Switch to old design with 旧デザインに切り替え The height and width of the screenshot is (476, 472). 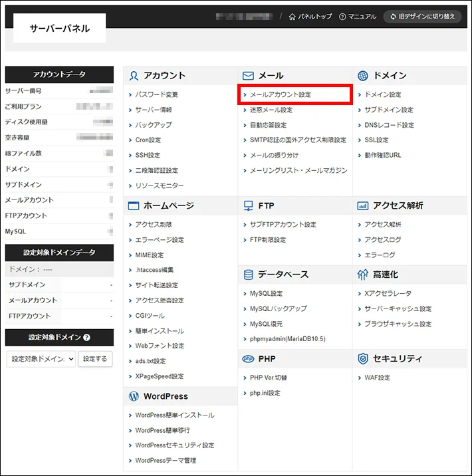pos(423,17)
